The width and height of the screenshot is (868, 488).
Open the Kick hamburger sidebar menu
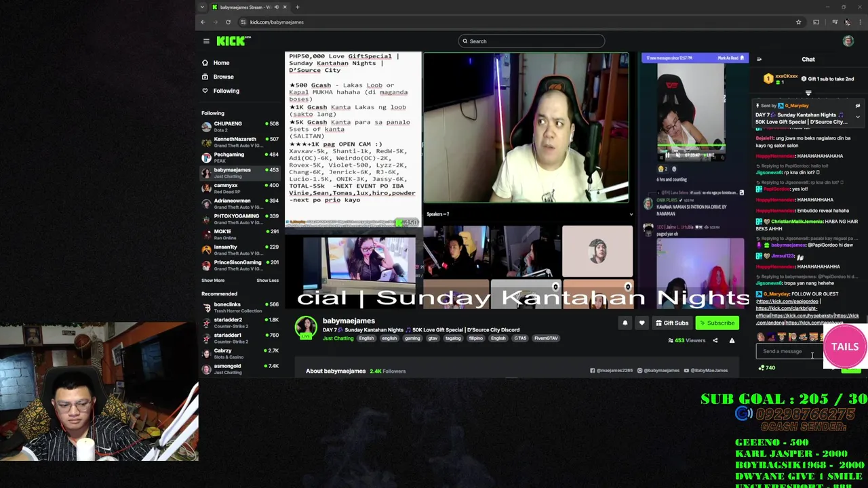click(206, 41)
